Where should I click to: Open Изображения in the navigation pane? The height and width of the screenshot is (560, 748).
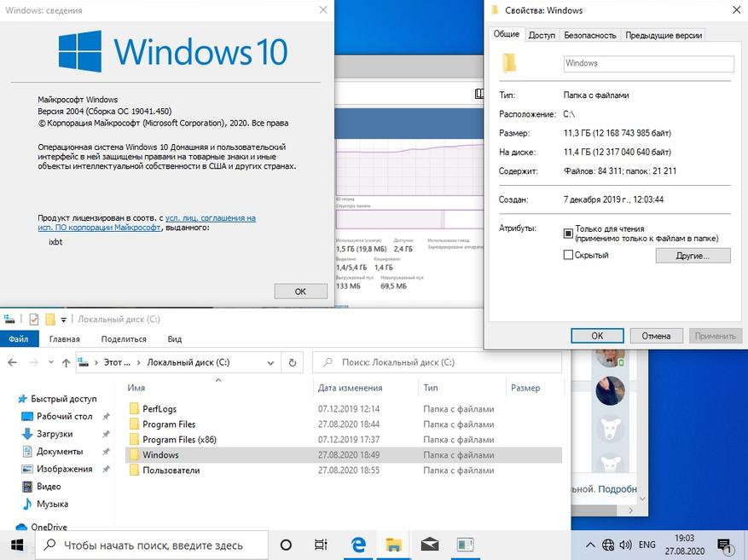pos(64,469)
